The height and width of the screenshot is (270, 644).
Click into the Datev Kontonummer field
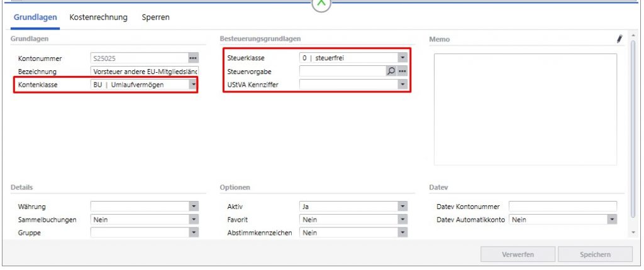(562, 207)
